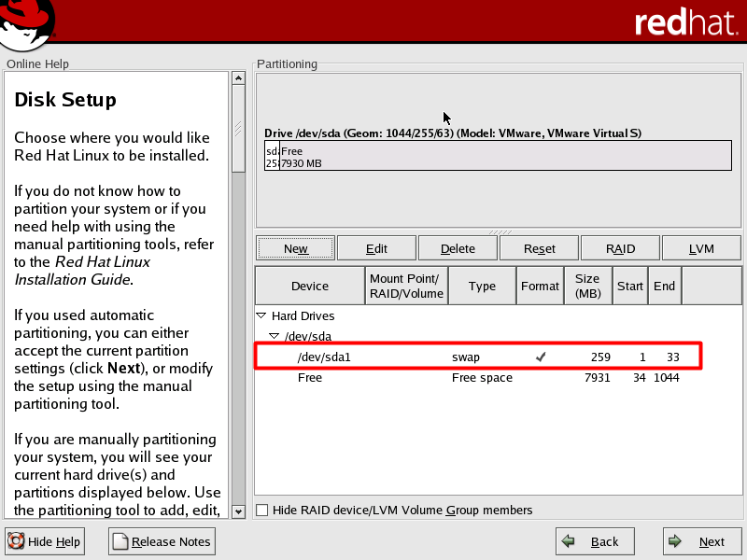This screenshot has height=560, width=747.
Task: Click the 259 size value for sda1
Action: pyautogui.click(x=600, y=357)
